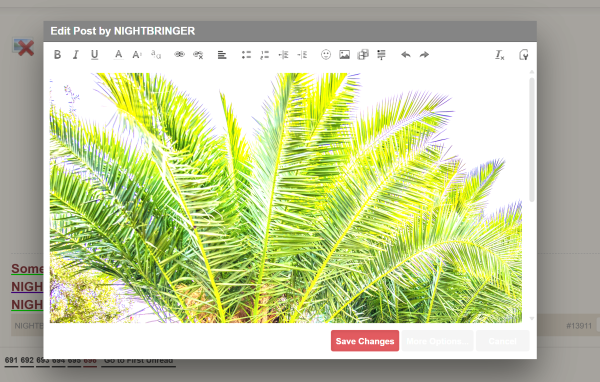The width and height of the screenshot is (600, 382).
Task: Insert a bulleted list
Action: 246,55
